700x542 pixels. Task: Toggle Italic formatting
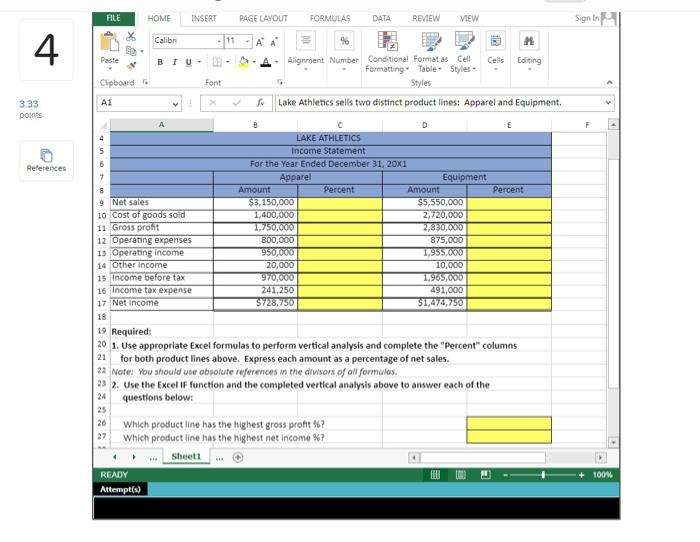point(175,62)
